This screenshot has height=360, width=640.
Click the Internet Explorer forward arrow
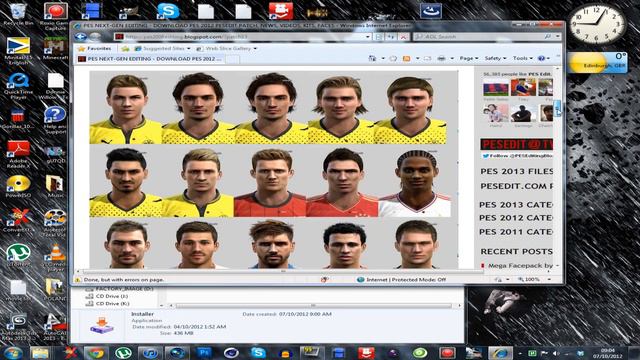click(x=95, y=37)
